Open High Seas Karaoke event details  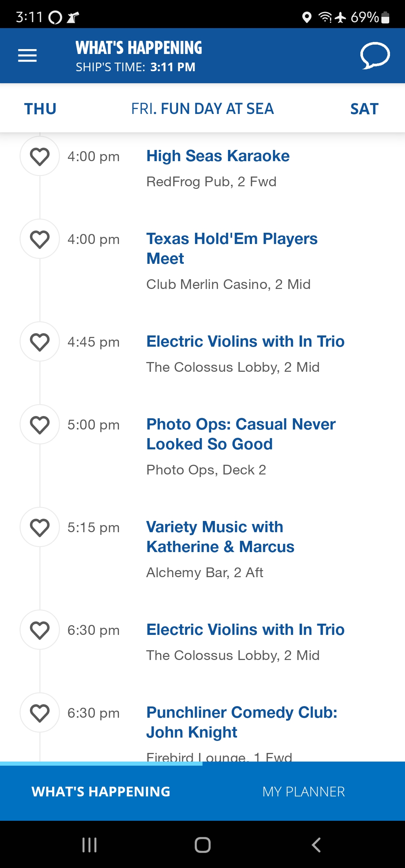[218, 156]
